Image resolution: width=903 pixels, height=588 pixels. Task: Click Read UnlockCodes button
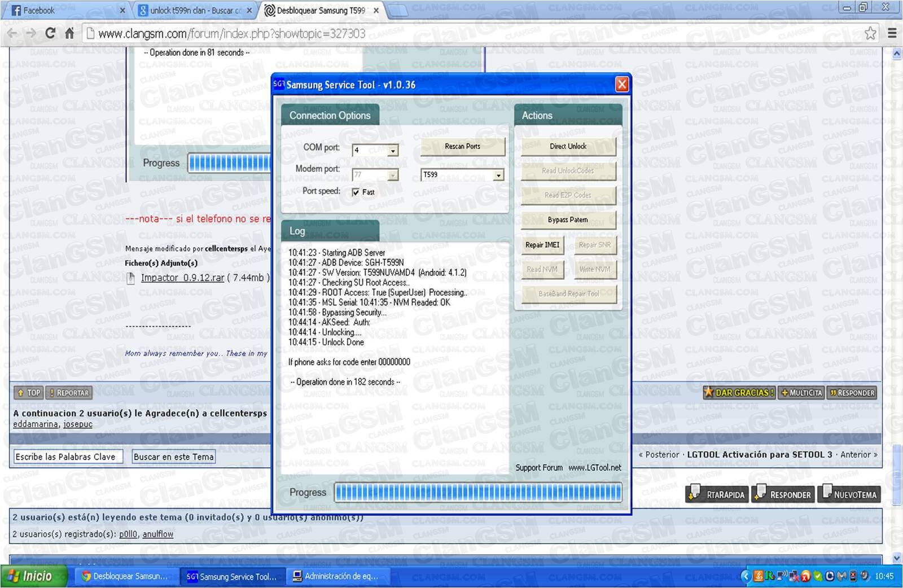pyautogui.click(x=568, y=170)
